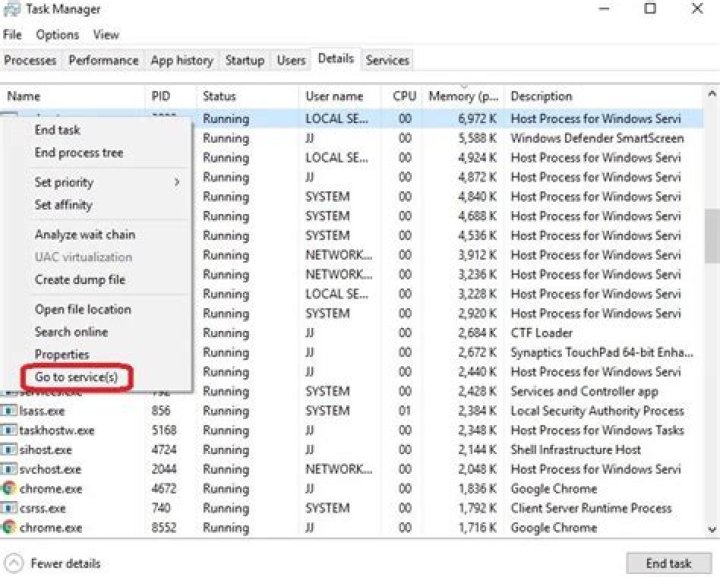This screenshot has height=577, width=720.
Task: Choose Go to service(s) in context menu
Action: (x=76, y=378)
